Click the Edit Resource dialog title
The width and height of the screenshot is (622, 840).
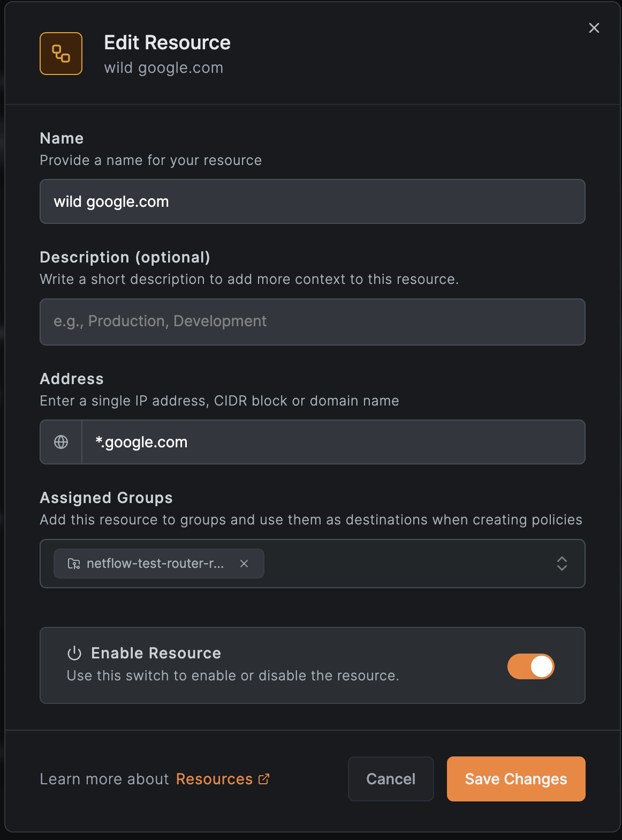click(x=167, y=43)
